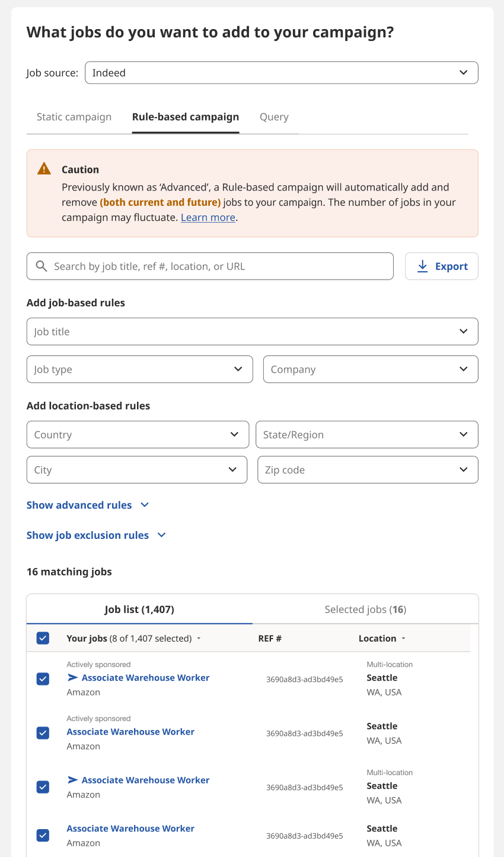Click the orange caution warning icon
Image resolution: width=504 pixels, height=857 pixels.
pyautogui.click(x=44, y=169)
